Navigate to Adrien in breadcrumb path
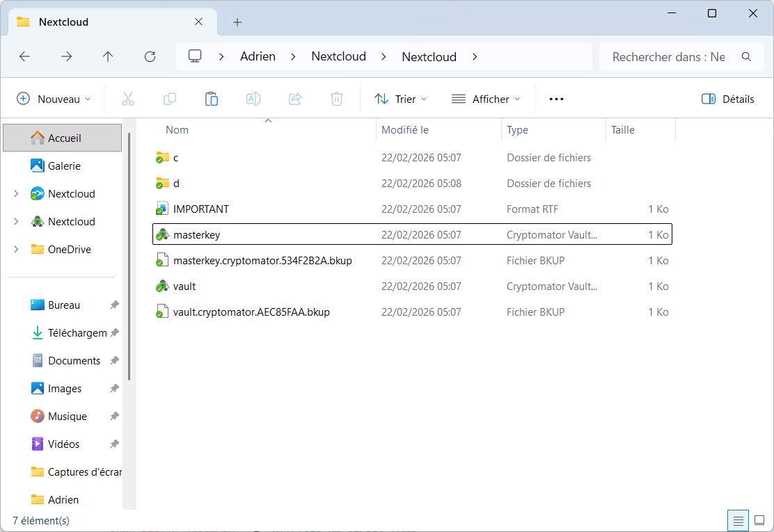 click(x=258, y=57)
